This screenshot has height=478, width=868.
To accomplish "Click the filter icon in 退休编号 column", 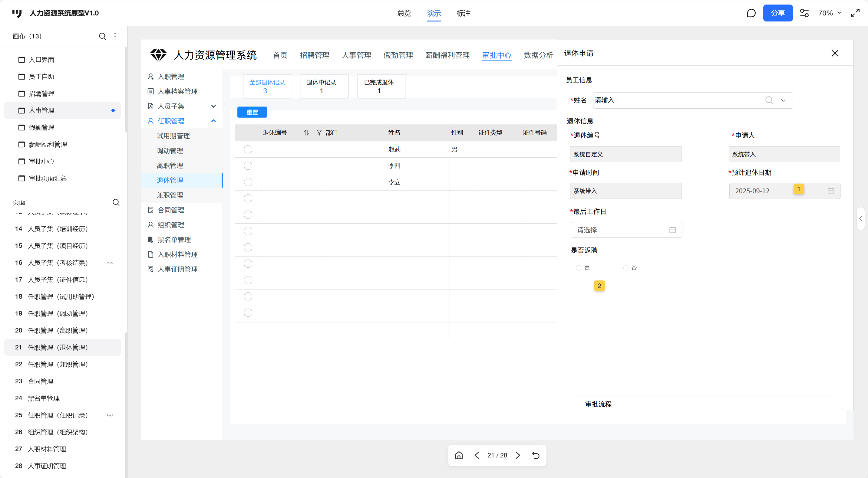I will pyautogui.click(x=319, y=133).
